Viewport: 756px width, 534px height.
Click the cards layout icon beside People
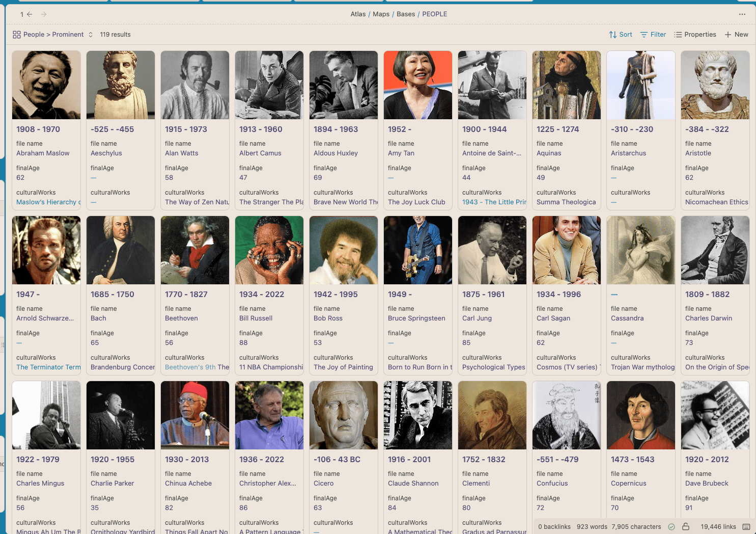(17, 35)
